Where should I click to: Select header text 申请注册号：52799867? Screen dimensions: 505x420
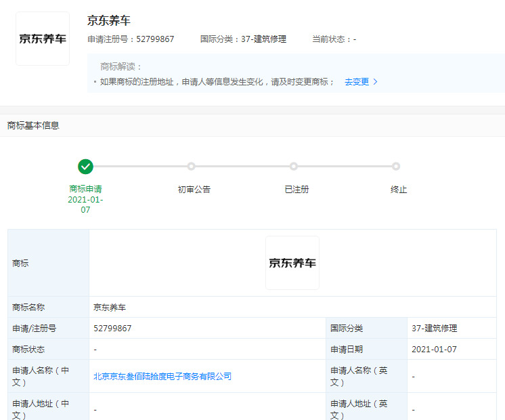coord(131,39)
